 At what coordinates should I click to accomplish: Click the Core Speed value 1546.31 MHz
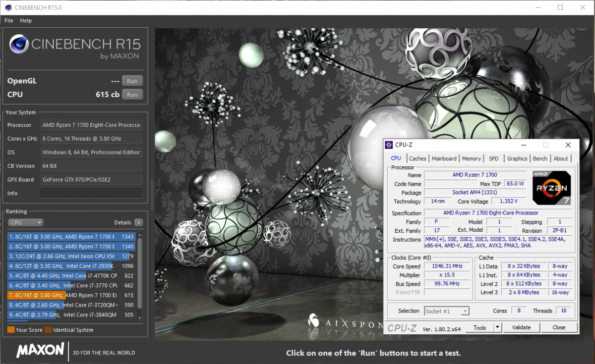tap(448, 266)
